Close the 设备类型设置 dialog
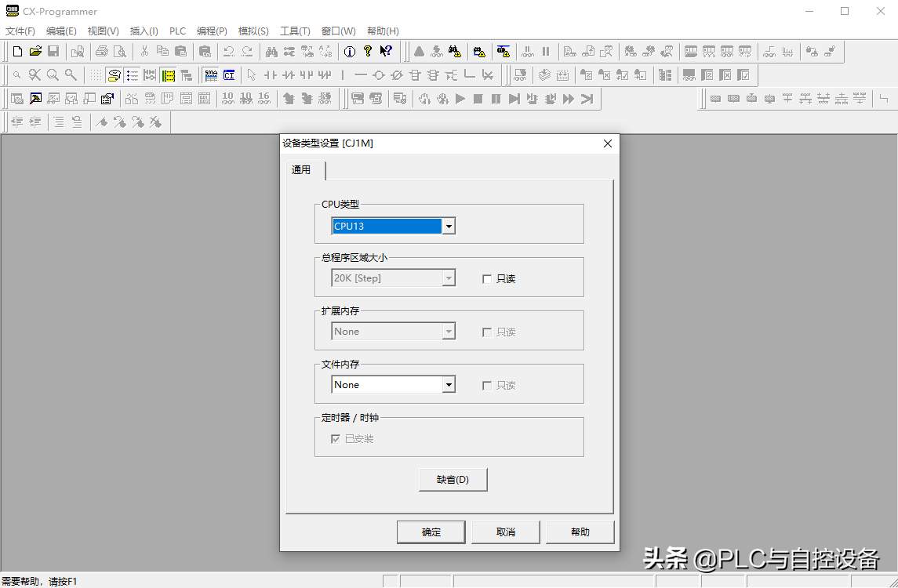Image resolution: width=898 pixels, height=588 pixels. [x=607, y=143]
